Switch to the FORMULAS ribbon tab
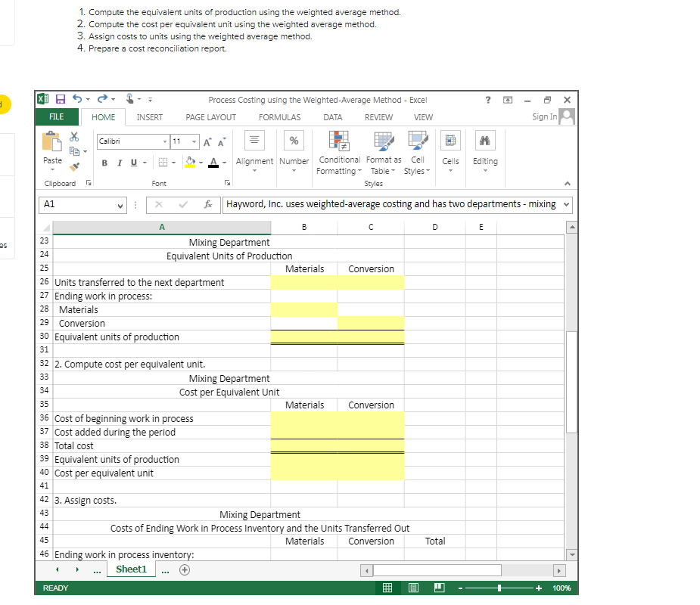The height and width of the screenshot is (605, 700). [279, 117]
